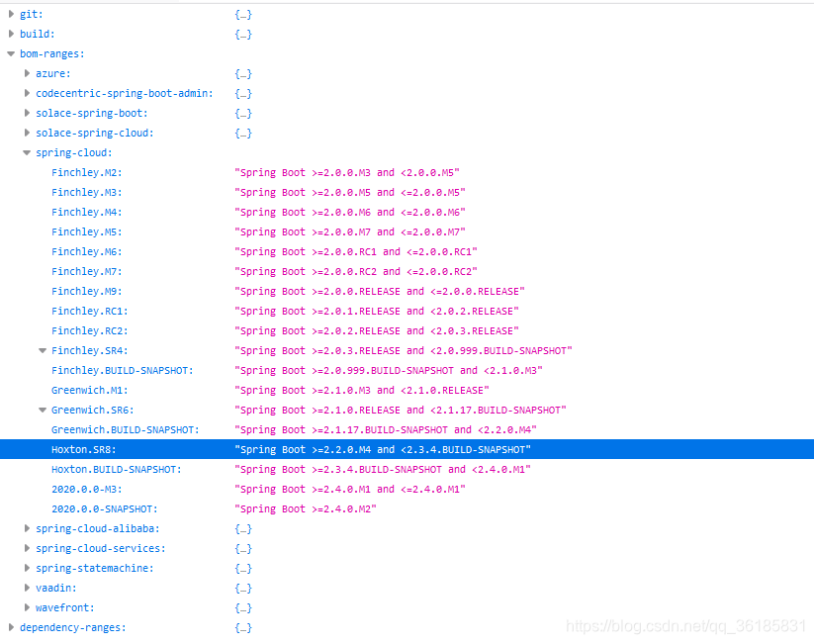814x644 pixels.
Task: Select the Greenwich.M1 key
Action: click(90, 390)
